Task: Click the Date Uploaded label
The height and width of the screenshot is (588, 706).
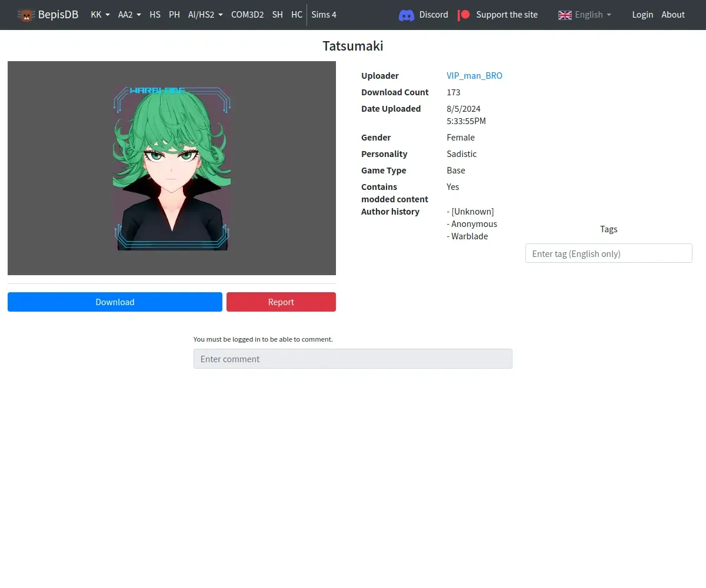Action: (391, 109)
